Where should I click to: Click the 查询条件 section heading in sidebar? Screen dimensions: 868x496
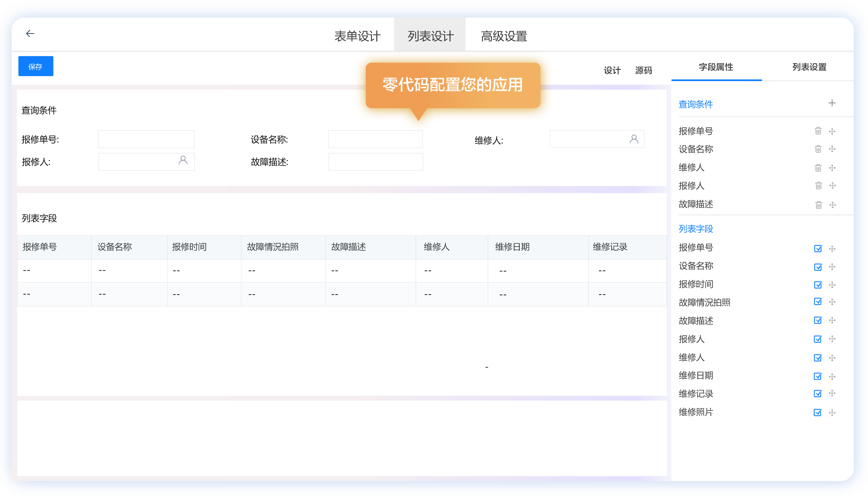tap(695, 104)
